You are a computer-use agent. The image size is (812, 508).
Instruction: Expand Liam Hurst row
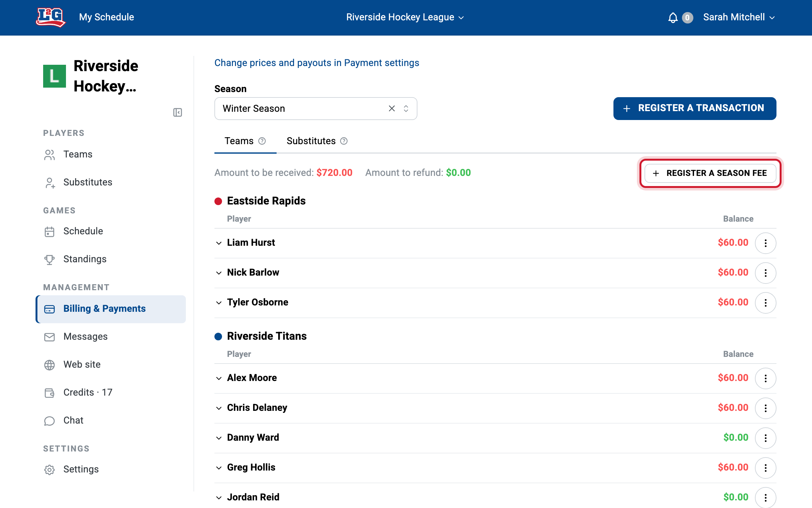click(x=219, y=243)
